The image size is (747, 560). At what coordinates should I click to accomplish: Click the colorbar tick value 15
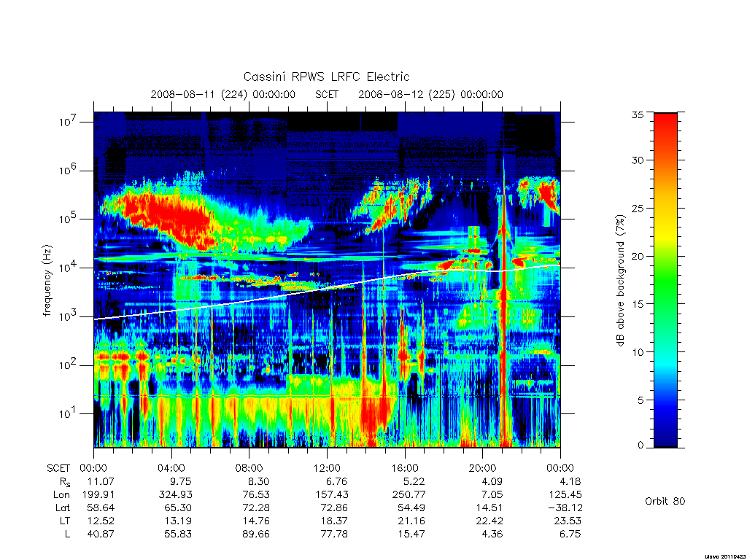638,304
